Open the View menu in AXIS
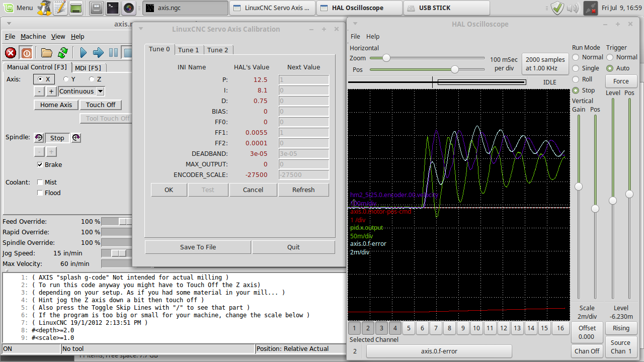This screenshot has height=362, width=644. [58, 37]
